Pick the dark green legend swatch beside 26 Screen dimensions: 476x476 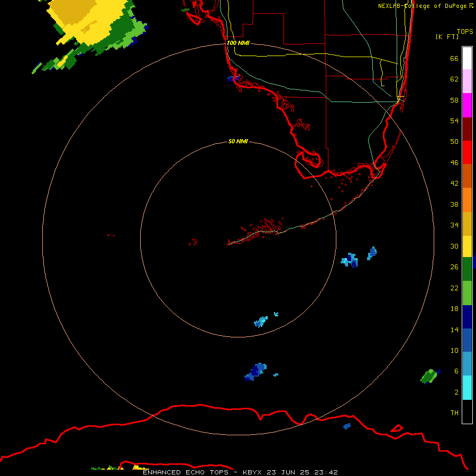coord(467,269)
